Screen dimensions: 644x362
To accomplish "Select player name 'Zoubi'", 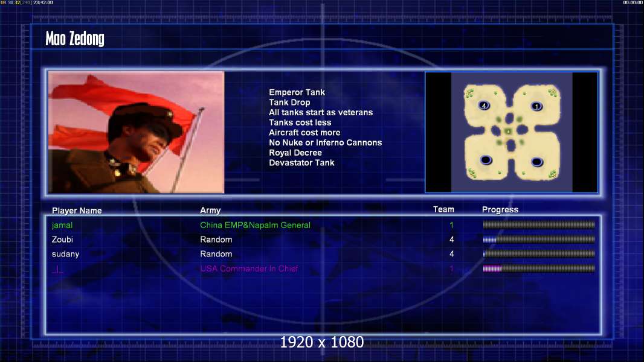I will (62, 240).
